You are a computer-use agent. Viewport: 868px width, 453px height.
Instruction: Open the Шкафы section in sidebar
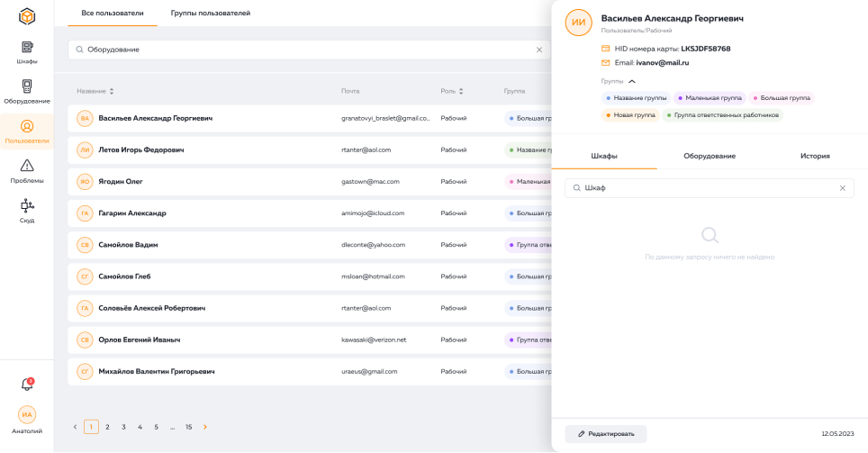[x=26, y=51]
